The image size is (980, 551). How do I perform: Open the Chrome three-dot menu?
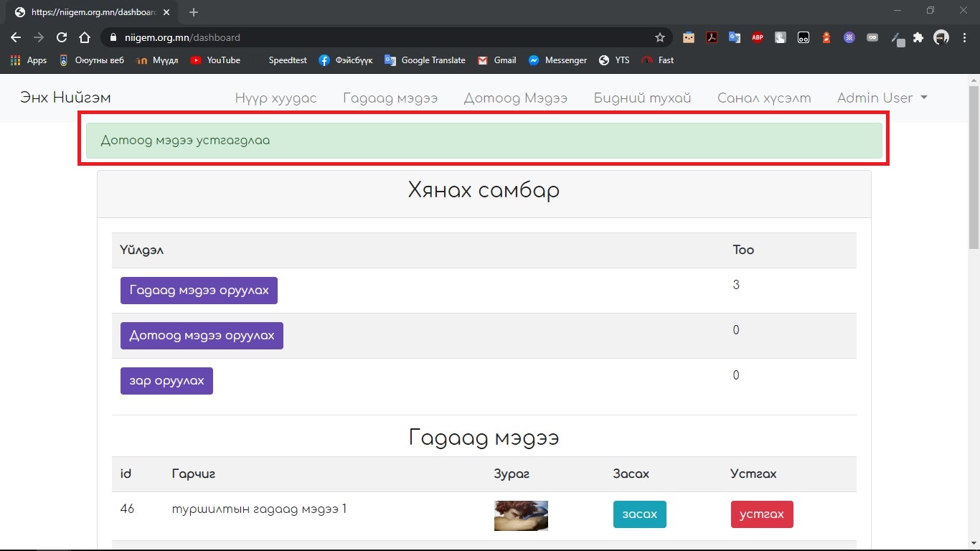[963, 37]
